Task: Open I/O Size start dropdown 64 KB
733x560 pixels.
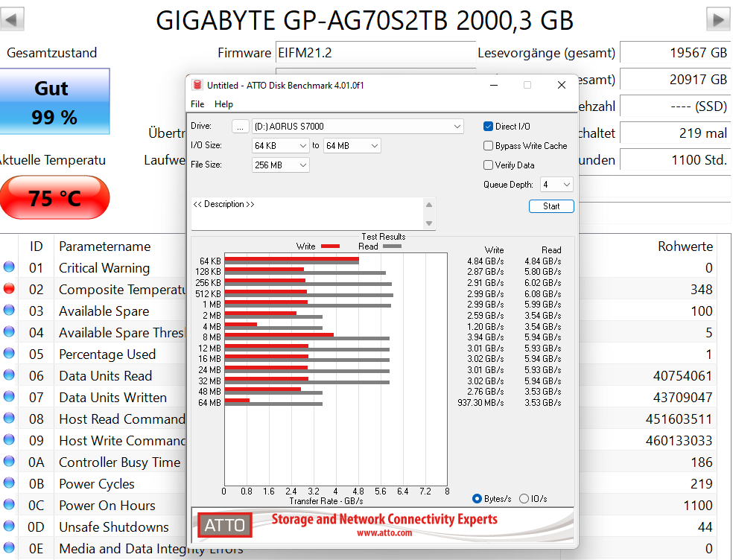Action: (281, 146)
